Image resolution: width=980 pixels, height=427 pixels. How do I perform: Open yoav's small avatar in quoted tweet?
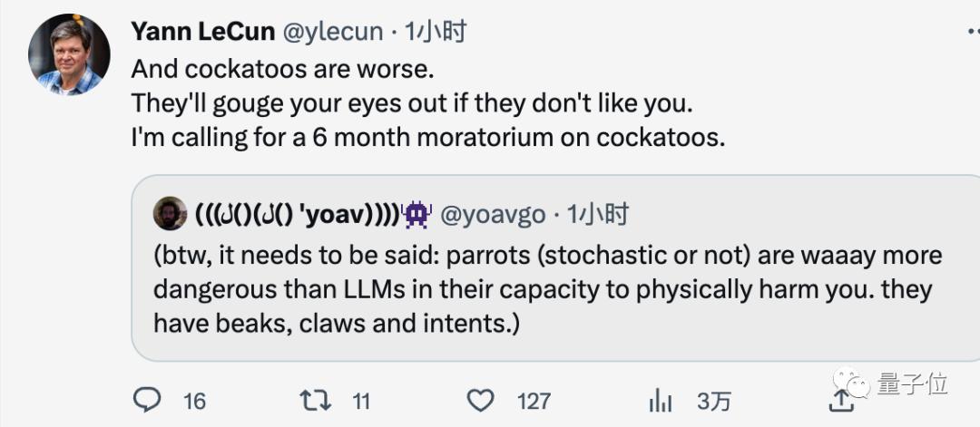click(170, 214)
